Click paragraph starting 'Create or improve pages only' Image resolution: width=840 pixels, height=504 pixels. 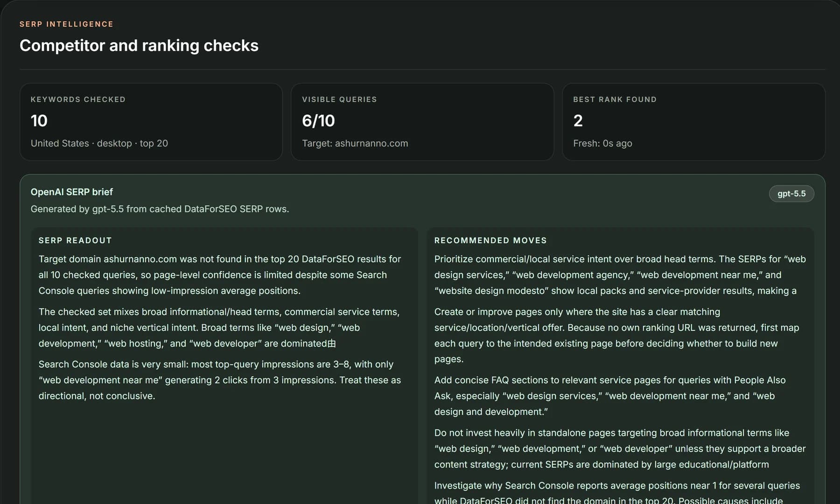617,336
